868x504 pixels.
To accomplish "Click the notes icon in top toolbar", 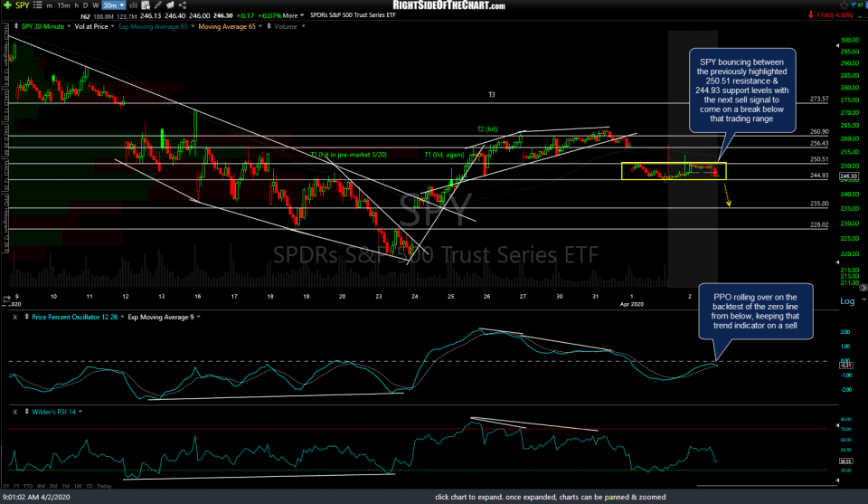I will 170,5.
